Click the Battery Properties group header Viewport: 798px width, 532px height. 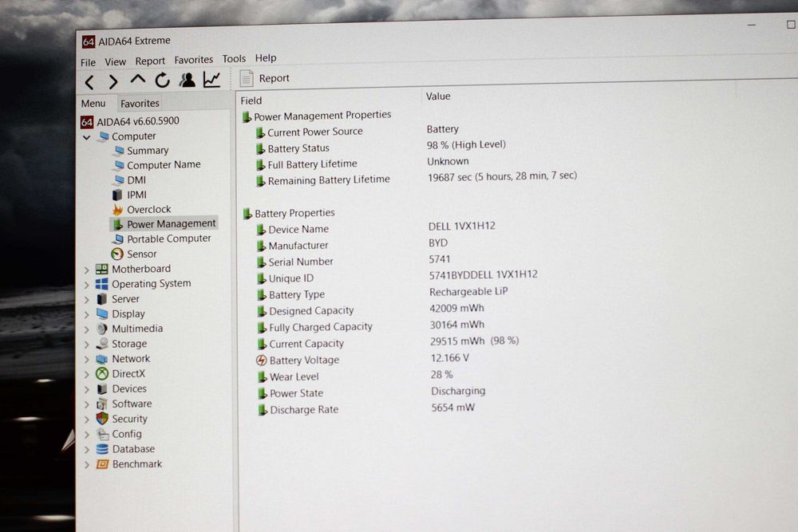point(294,213)
